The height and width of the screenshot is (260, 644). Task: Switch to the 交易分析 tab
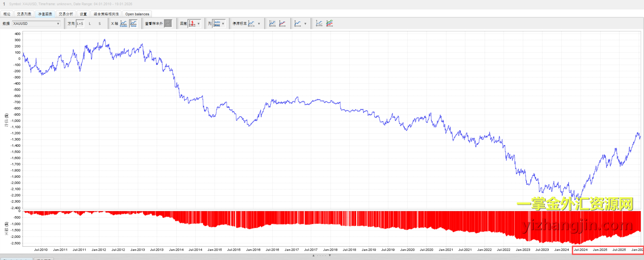pyautogui.click(x=66, y=14)
